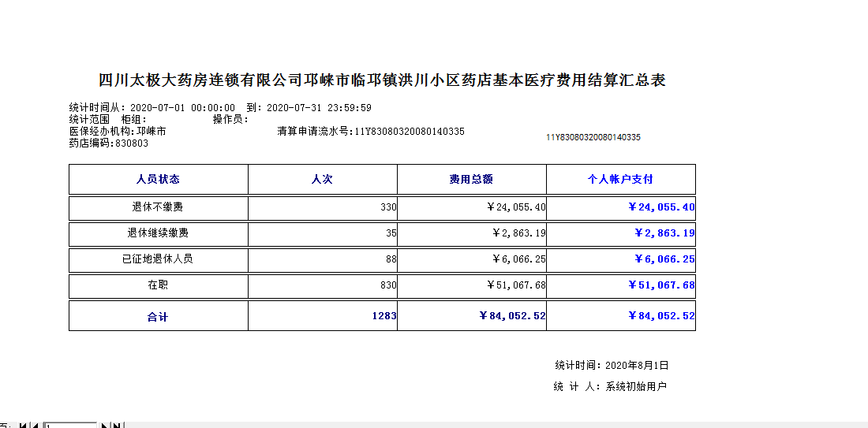Go to the next report page
Image resolution: width=868 pixels, height=428 pixels.
105,425
